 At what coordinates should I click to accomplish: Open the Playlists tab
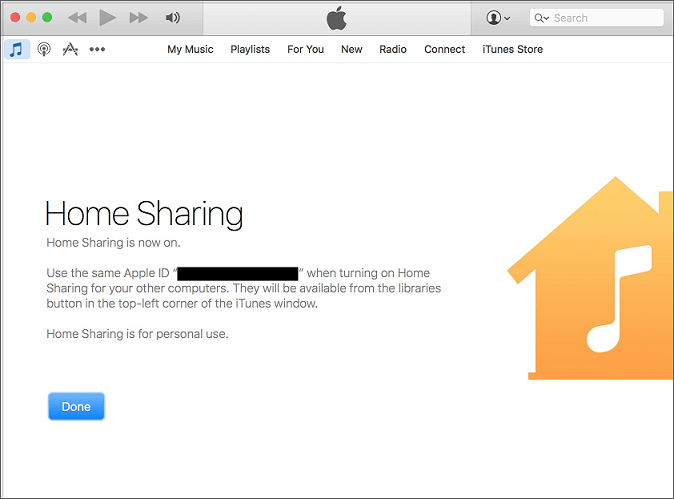click(x=250, y=49)
